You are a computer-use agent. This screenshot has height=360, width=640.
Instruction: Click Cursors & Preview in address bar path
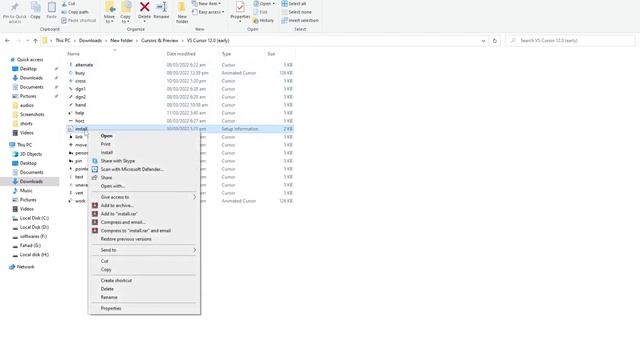(160, 40)
